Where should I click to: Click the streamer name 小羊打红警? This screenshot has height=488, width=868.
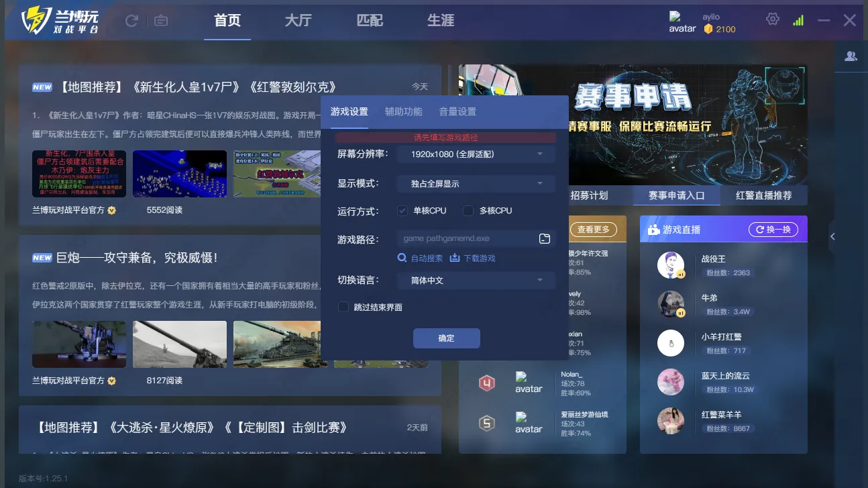tap(722, 337)
